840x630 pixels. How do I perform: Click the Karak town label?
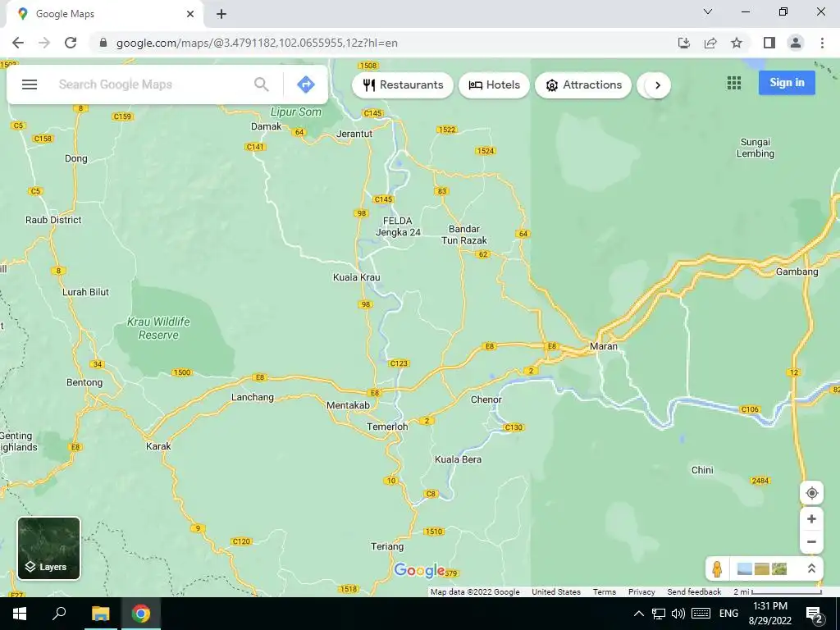tap(158, 445)
